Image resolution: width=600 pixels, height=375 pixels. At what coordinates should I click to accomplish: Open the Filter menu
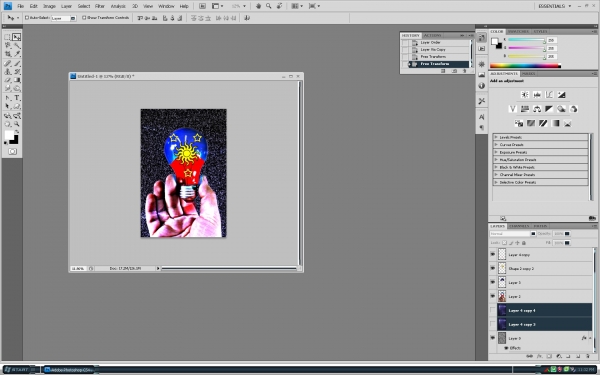[x=99, y=6]
